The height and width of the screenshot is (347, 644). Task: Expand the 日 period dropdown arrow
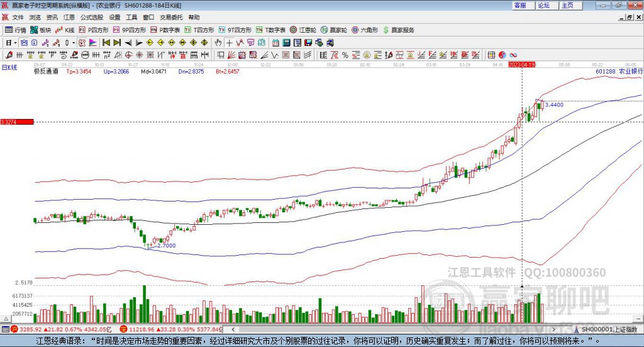15,43
